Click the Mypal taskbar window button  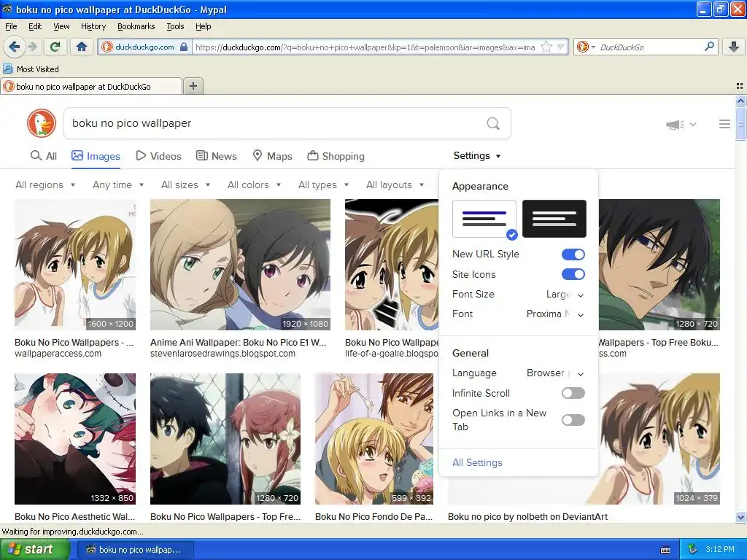point(135,550)
